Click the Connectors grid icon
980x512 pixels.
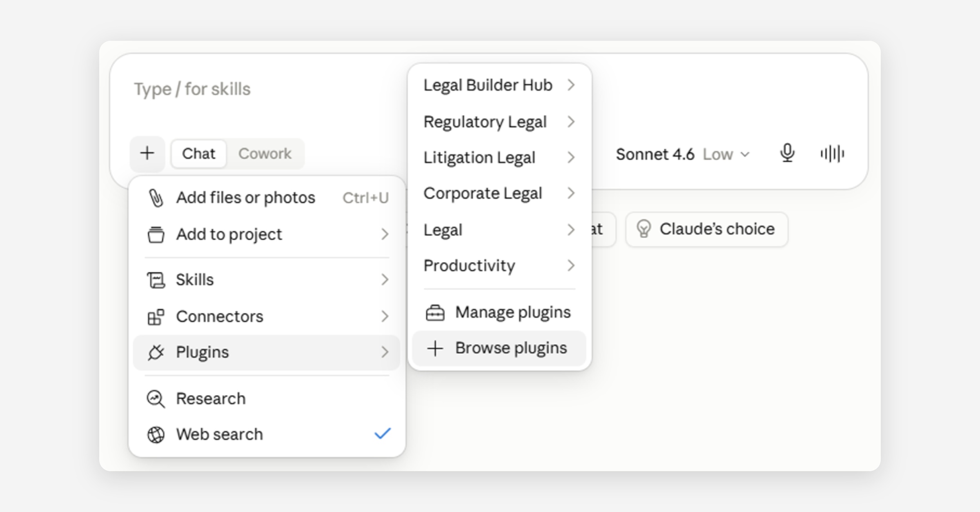click(x=156, y=317)
